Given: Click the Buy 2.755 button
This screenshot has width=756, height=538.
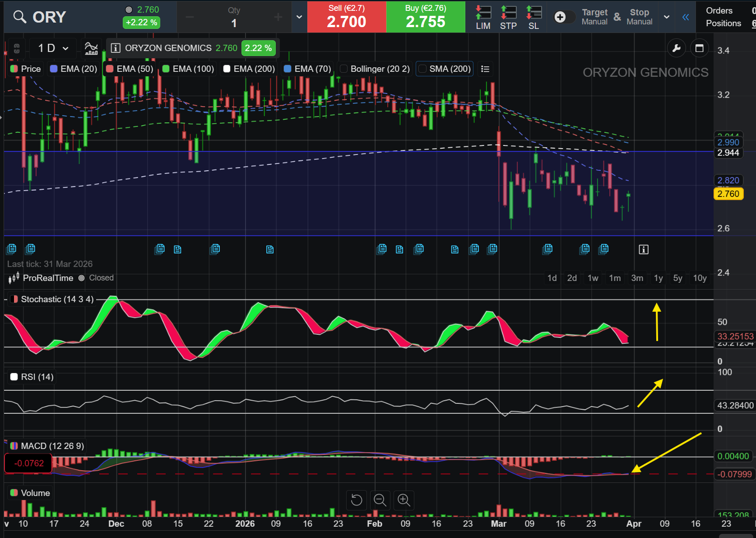Looking at the screenshot, I should tap(425, 17).
